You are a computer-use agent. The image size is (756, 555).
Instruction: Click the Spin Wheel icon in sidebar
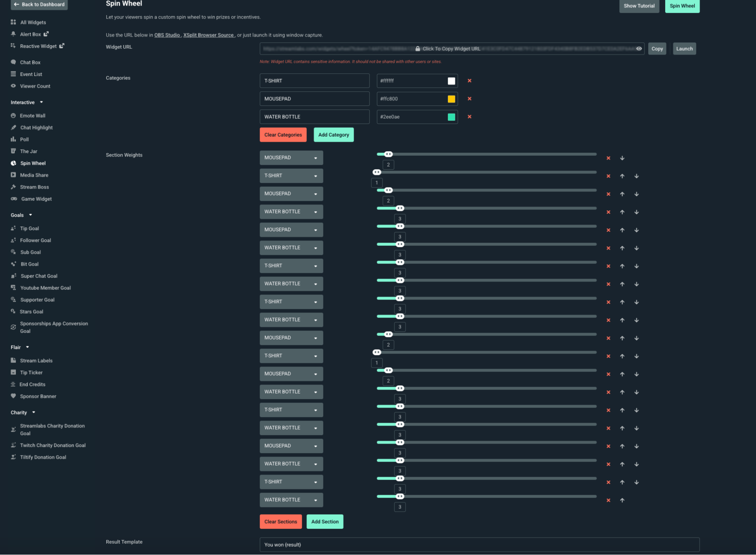tap(13, 163)
